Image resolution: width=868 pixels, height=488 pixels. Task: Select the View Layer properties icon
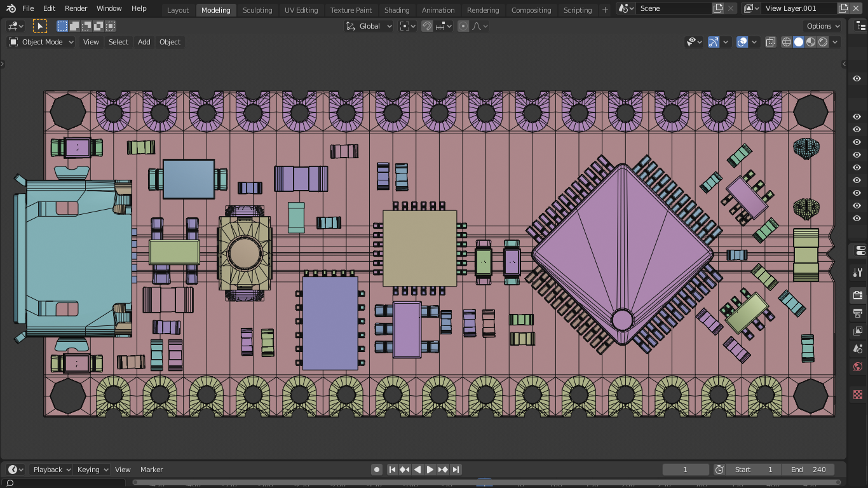857,330
